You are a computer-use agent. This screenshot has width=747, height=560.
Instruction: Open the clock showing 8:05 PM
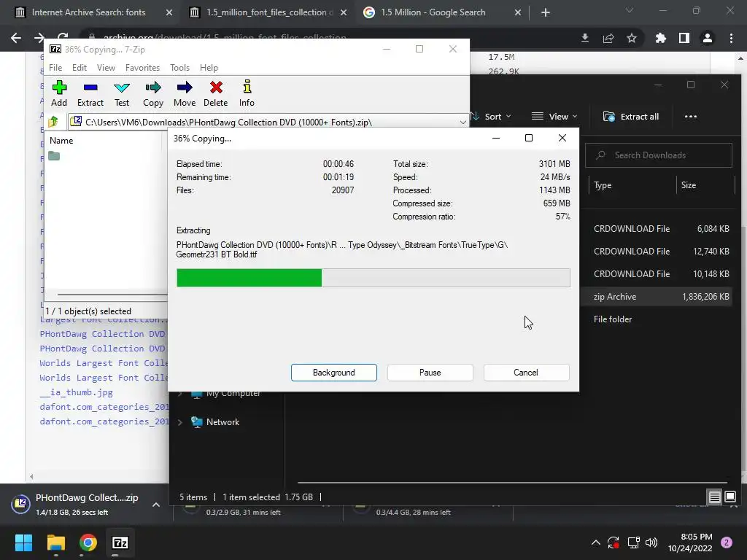pyautogui.click(x=690, y=542)
